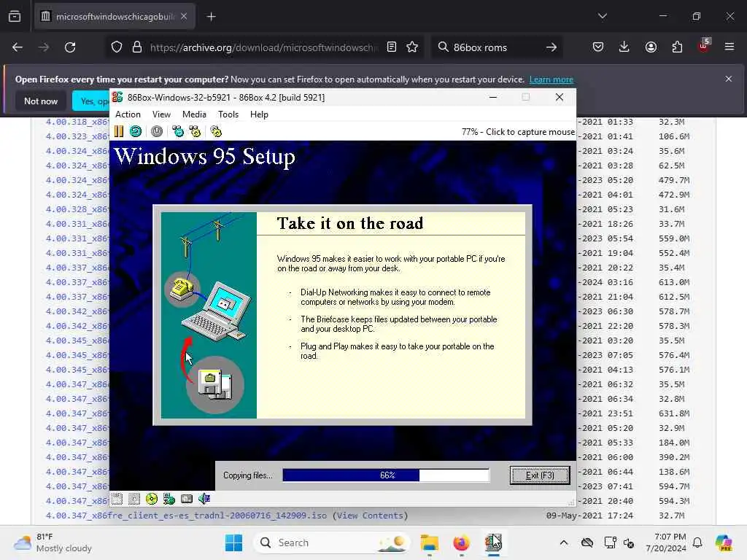
Task: Click the 'Learn more' link in Firefox bar
Action: [x=551, y=79]
